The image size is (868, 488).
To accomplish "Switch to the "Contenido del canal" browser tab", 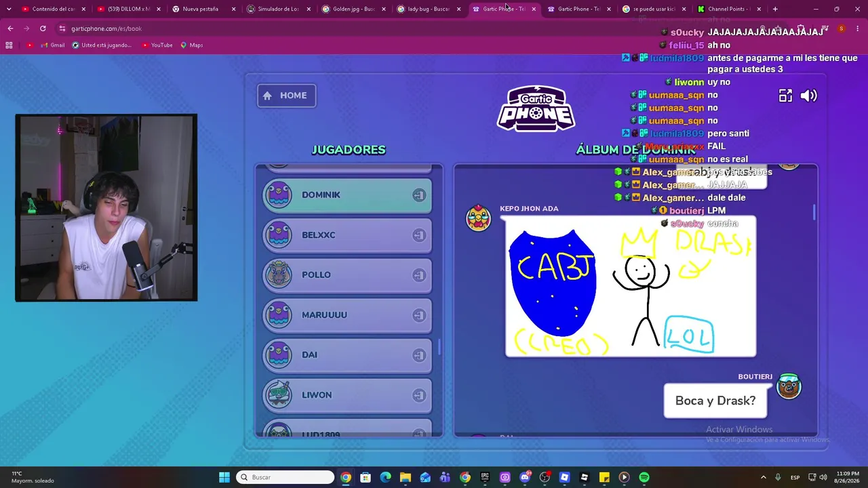I will click(53, 9).
